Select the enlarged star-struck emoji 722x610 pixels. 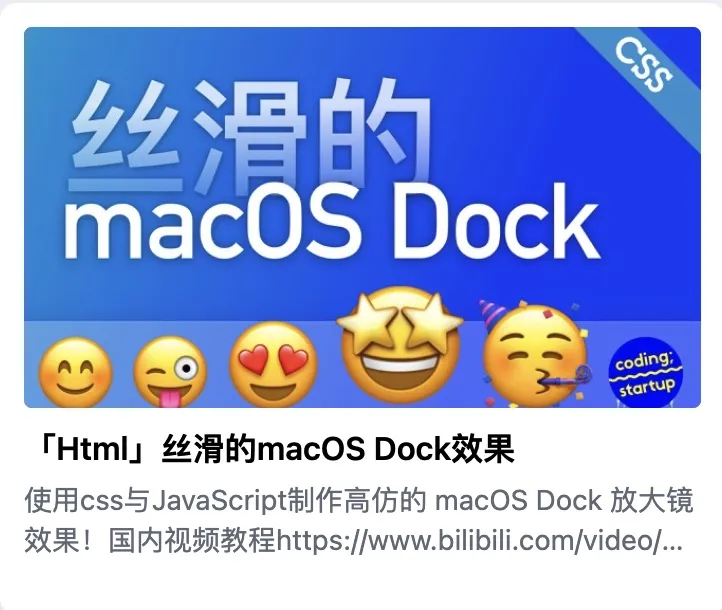(x=400, y=344)
